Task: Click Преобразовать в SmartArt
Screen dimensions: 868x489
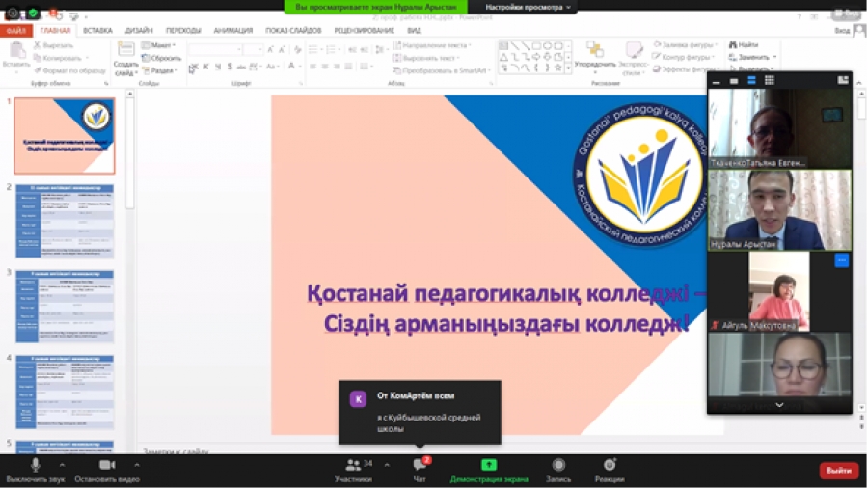Action: [x=442, y=70]
